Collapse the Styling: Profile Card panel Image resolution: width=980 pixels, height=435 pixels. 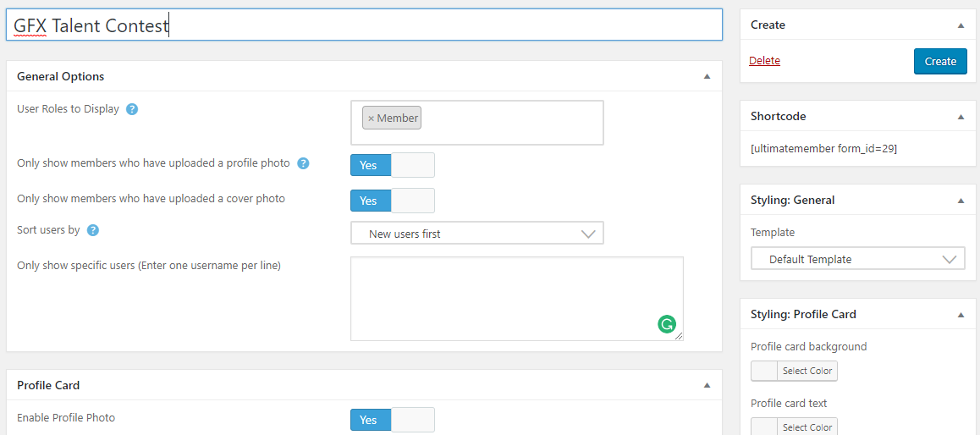961,314
